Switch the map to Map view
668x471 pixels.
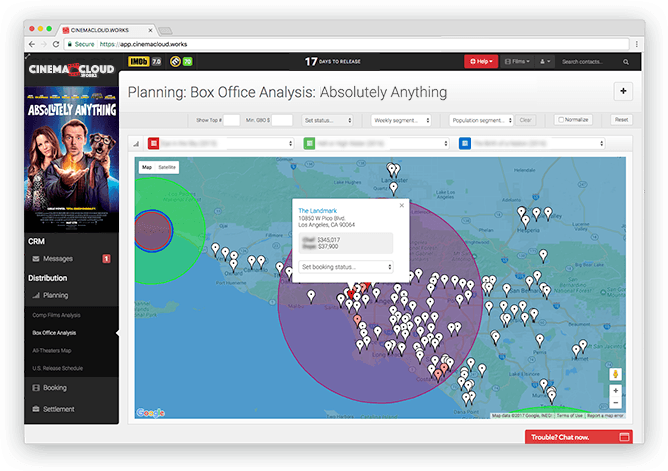click(x=146, y=168)
